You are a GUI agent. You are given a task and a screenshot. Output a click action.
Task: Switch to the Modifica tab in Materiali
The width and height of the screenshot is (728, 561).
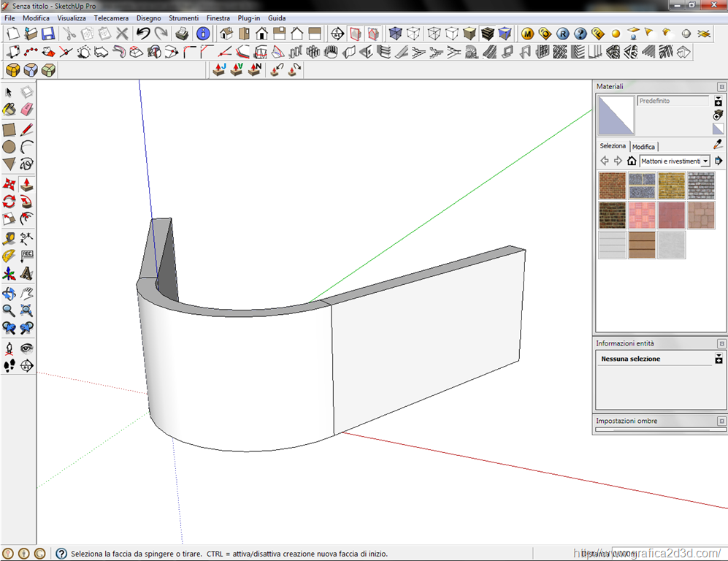click(643, 147)
